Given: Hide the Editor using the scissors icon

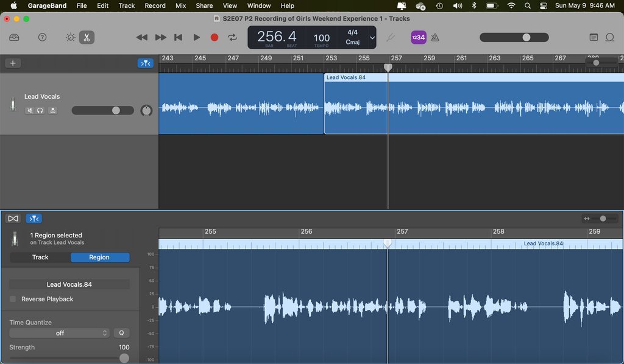Looking at the screenshot, I should 87,37.
